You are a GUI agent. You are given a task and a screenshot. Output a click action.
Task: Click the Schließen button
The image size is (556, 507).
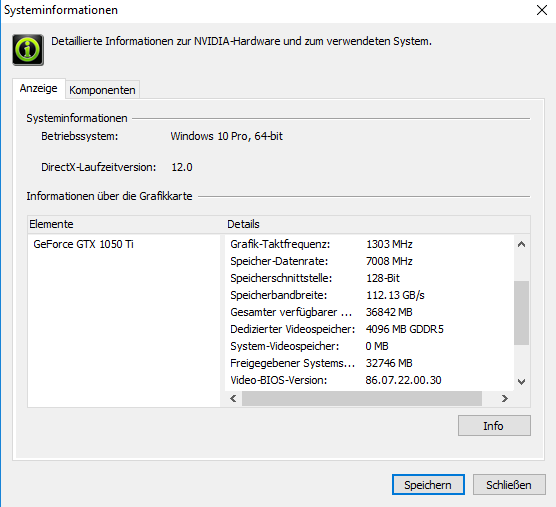pos(509,485)
